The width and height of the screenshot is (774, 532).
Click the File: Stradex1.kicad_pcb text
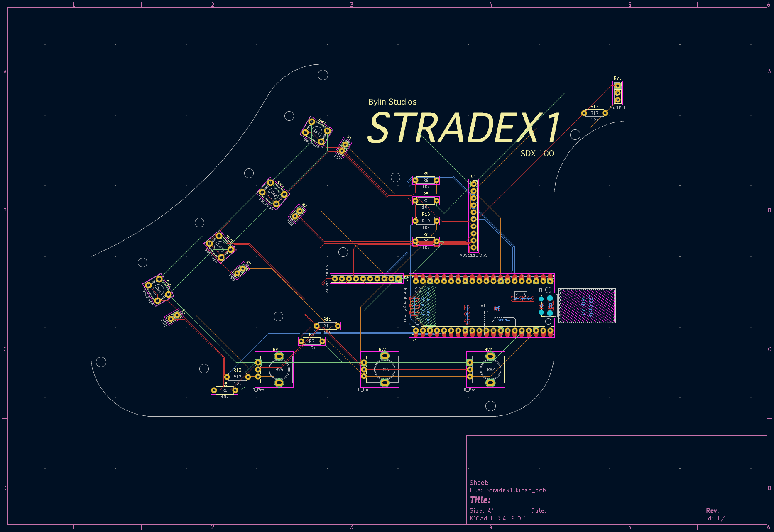[507, 490]
